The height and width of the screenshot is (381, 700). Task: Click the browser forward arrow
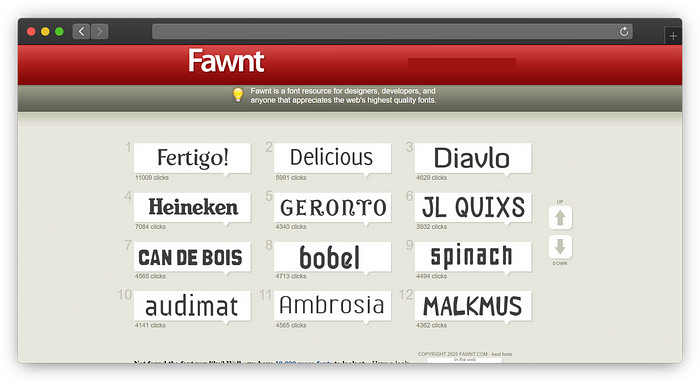[100, 31]
